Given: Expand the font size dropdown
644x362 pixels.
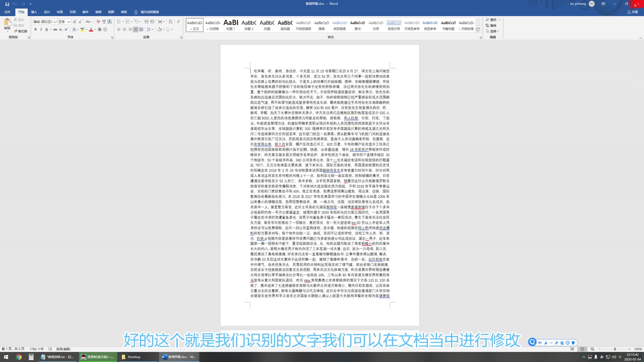Looking at the screenshot, I should pos(69,22).
